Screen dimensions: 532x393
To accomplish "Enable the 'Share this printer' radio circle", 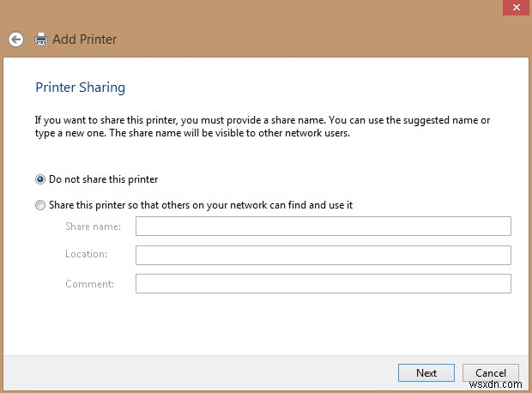I will (x=40, y=205).
